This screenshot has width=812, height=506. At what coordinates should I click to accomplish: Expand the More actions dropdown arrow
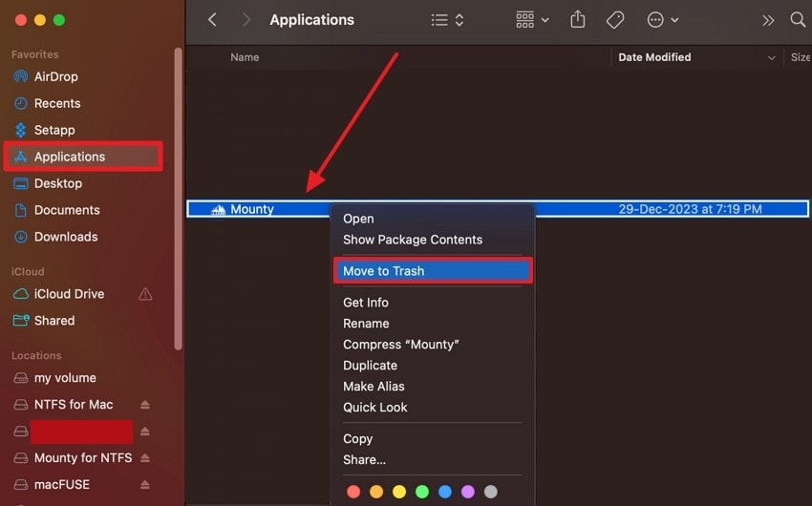[674, 20]
